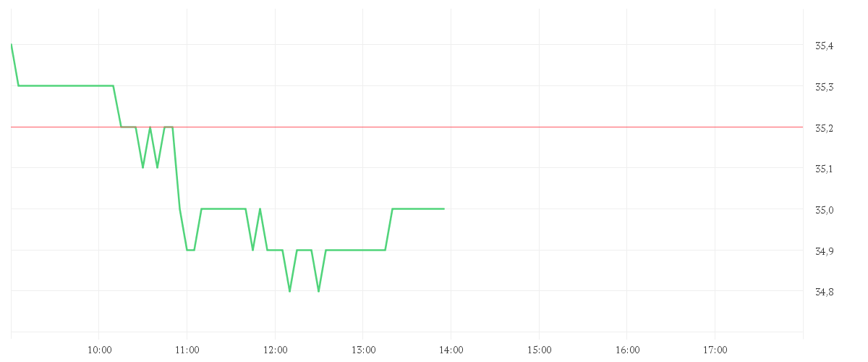Screen dimensions: 868x362
Task: Click the 35,4 price axis label
Action: point(825,46)
